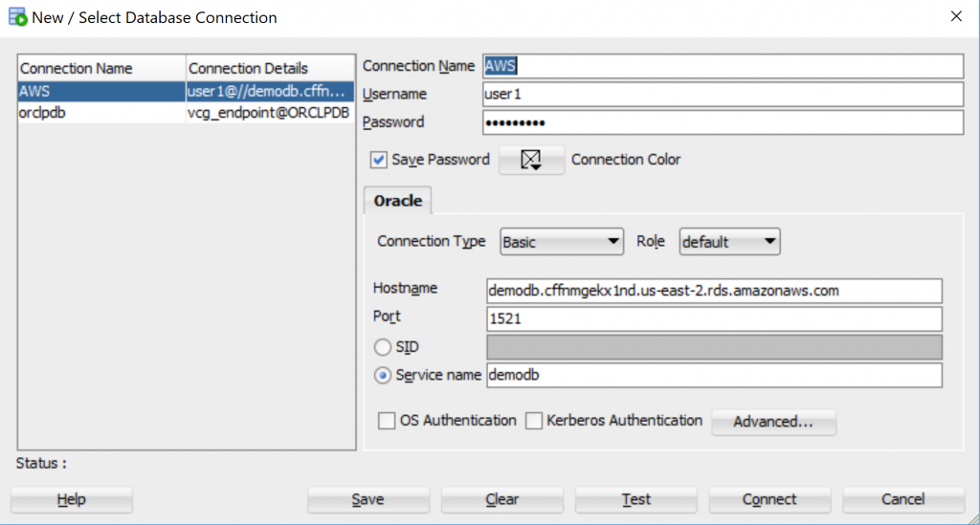Click the Clear button
Screen dimensions: 980x525
coord(501,499)
